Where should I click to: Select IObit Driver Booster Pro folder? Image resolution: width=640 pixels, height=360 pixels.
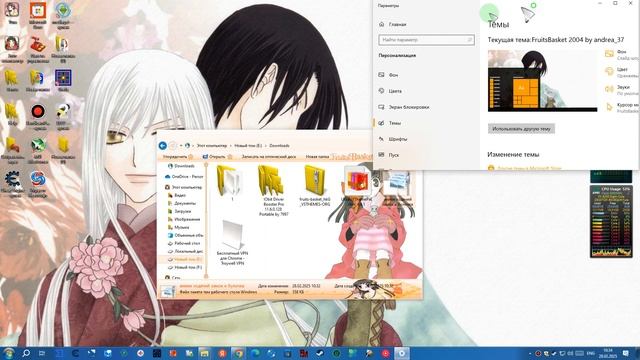click(273, 191)
